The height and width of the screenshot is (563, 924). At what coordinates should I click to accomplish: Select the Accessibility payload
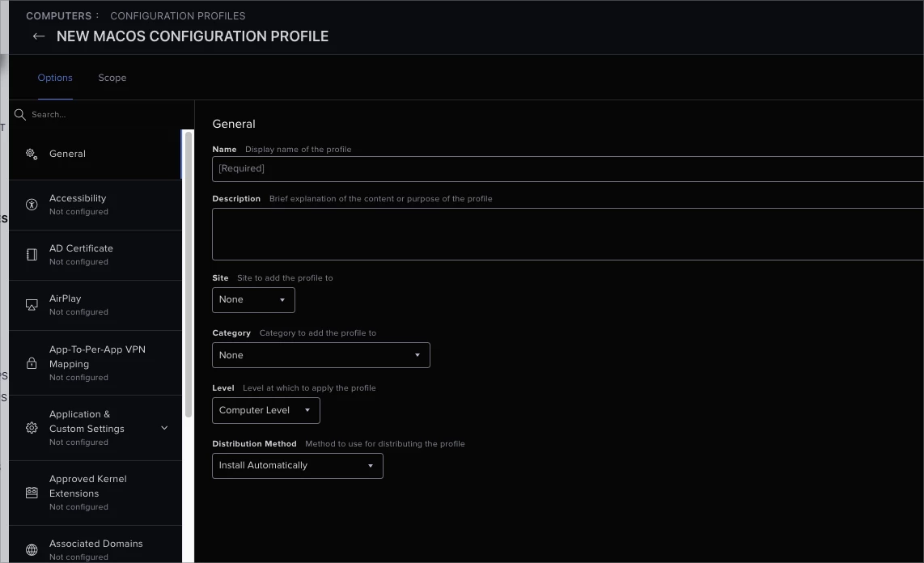(95, 205)
